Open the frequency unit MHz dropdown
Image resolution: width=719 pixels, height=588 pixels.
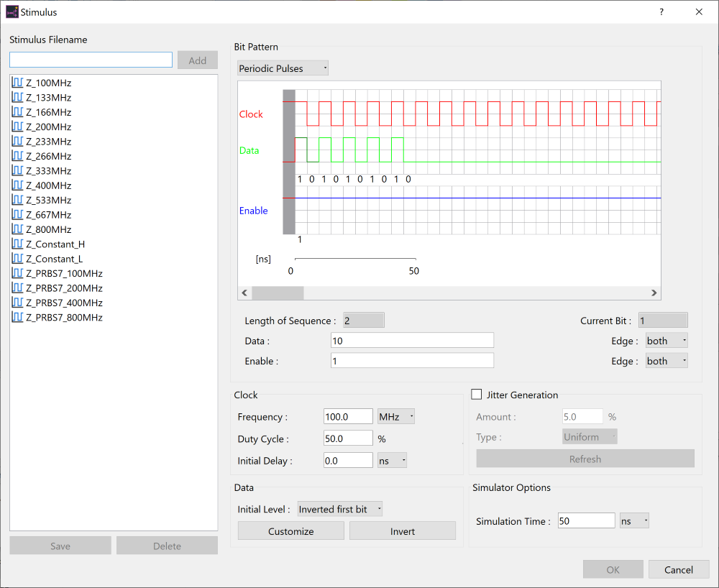(396, 416)
